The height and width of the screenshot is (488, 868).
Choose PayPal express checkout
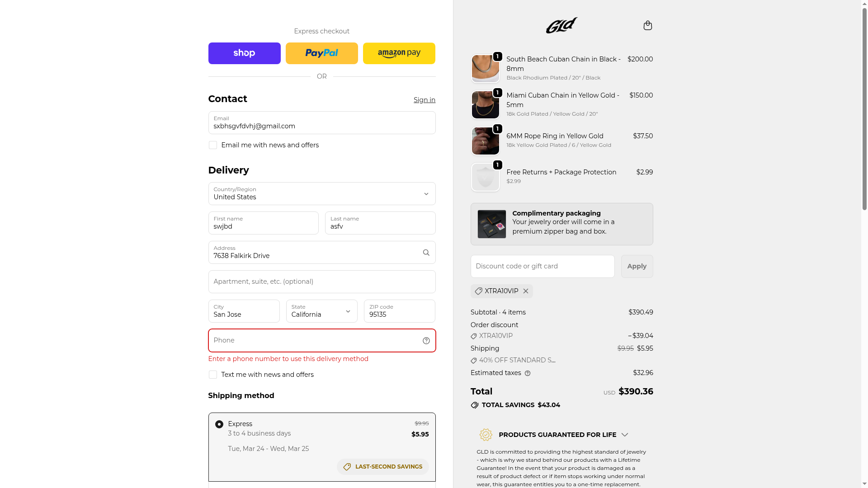point(321,53)
